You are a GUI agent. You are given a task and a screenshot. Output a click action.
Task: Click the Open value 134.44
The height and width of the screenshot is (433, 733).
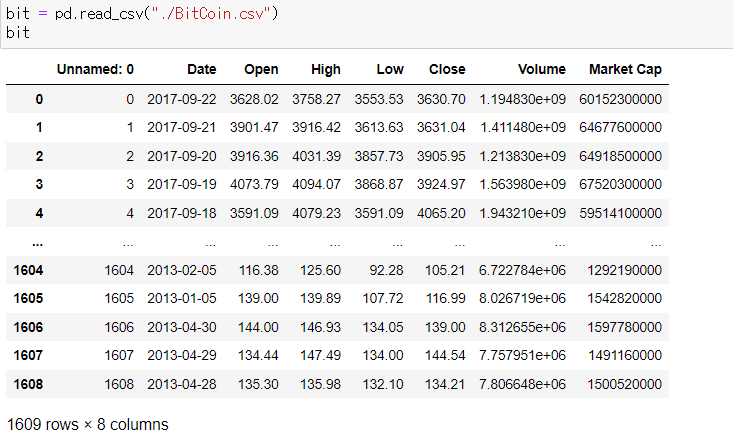tap(258, 355)
